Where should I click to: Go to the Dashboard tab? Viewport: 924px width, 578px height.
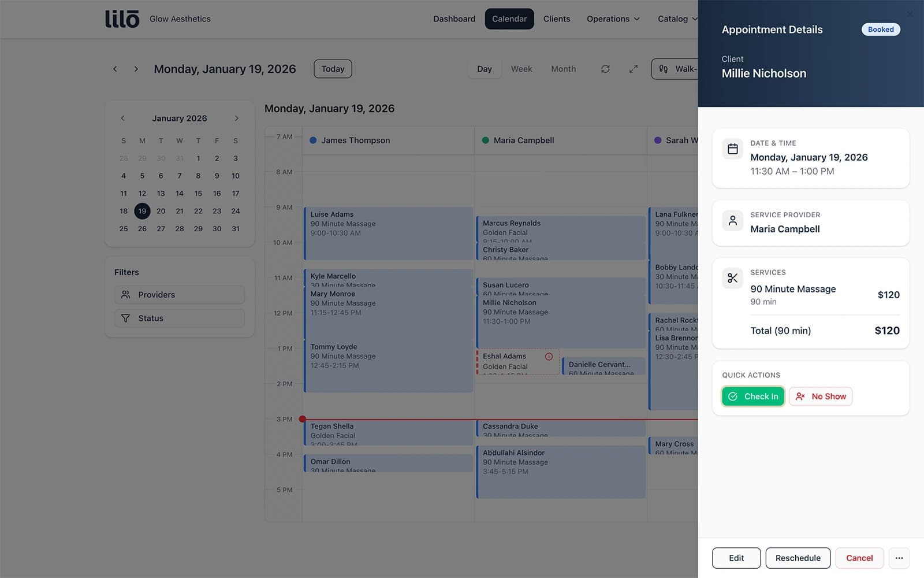click(x=454, y=18)
